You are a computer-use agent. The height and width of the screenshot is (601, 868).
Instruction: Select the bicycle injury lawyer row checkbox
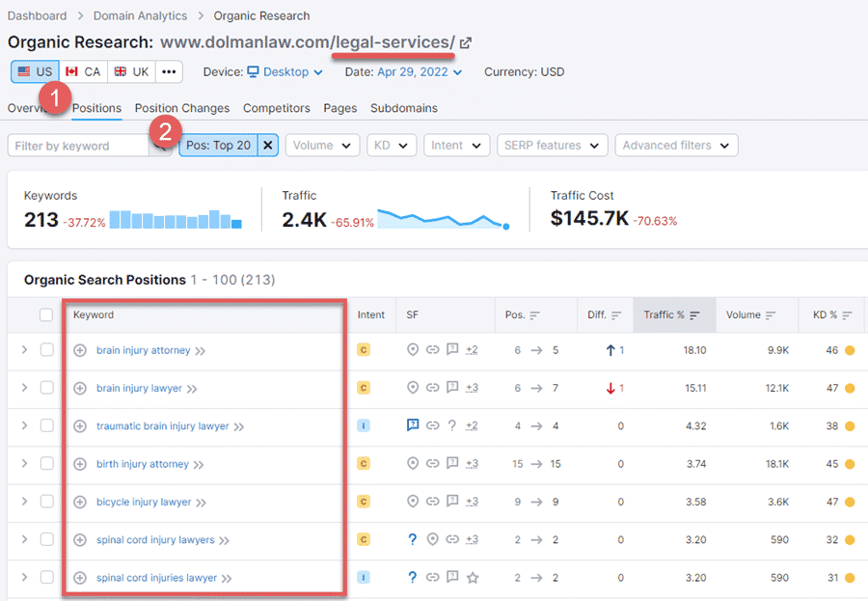(x=46, y=502)
